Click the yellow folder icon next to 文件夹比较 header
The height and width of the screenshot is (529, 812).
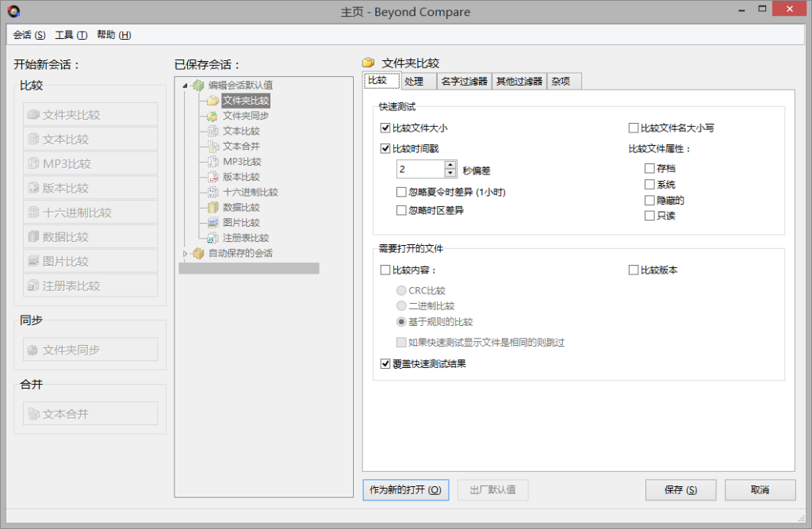[x=367, y=62]
